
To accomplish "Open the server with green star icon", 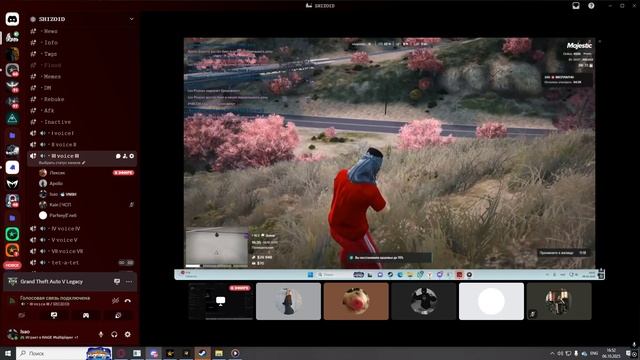I will [12, 234].
